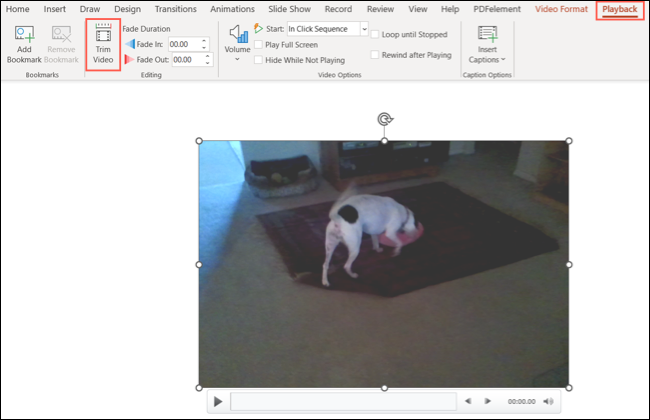Click the video player mute speaker icon
650x420 pixels.
click(x=548, y=401)
